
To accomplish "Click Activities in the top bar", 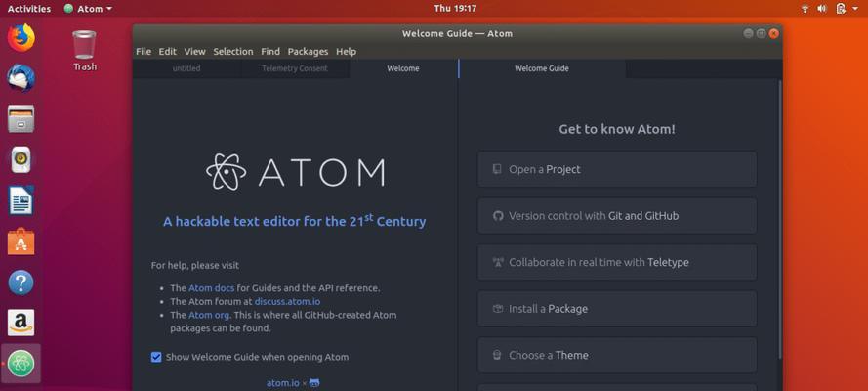I will (x=28, y=8).
